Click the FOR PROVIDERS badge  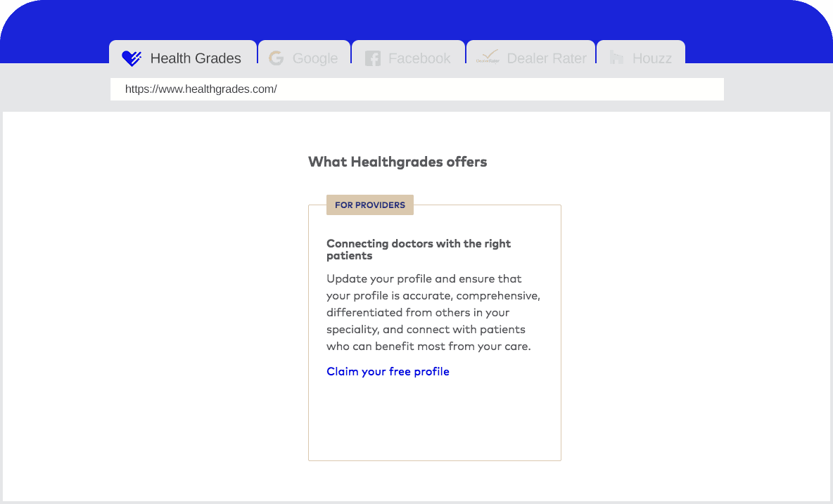(370, 205)
